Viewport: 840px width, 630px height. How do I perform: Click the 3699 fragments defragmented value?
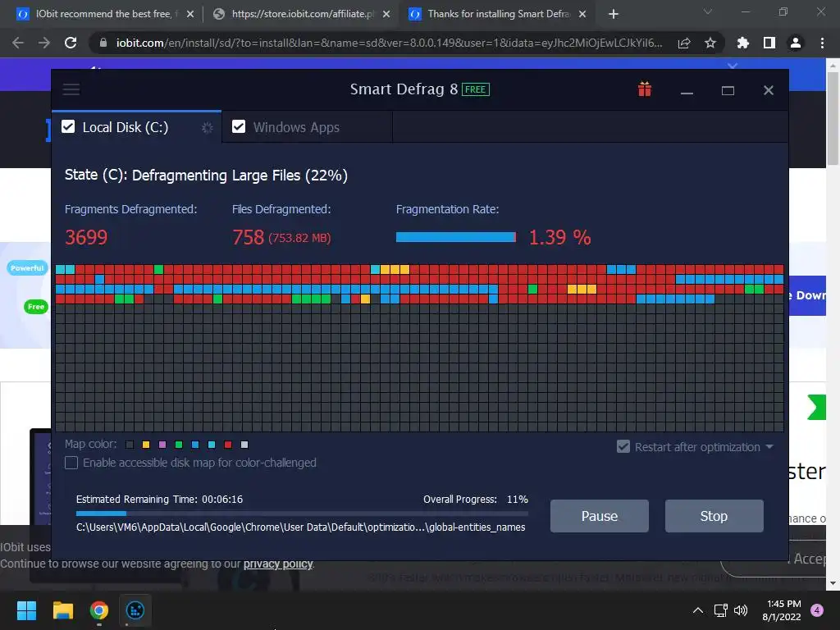(x=86, y=237)
